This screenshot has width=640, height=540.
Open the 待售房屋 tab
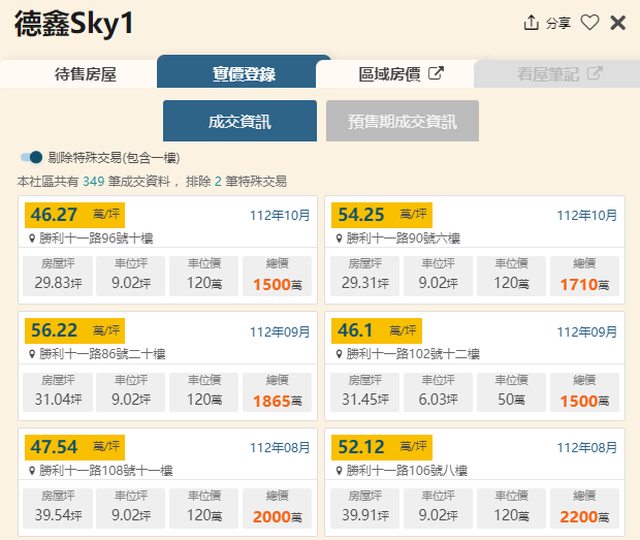click(85, 74)
